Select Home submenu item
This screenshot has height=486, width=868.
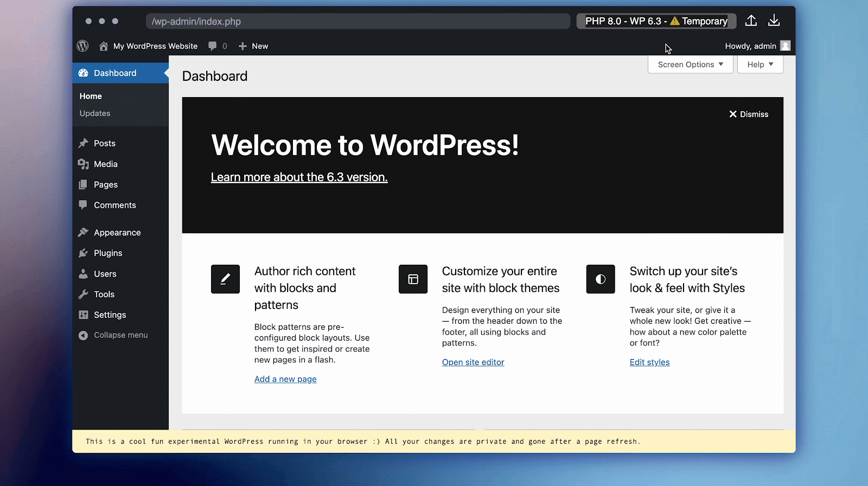click(x=91, y=96)
